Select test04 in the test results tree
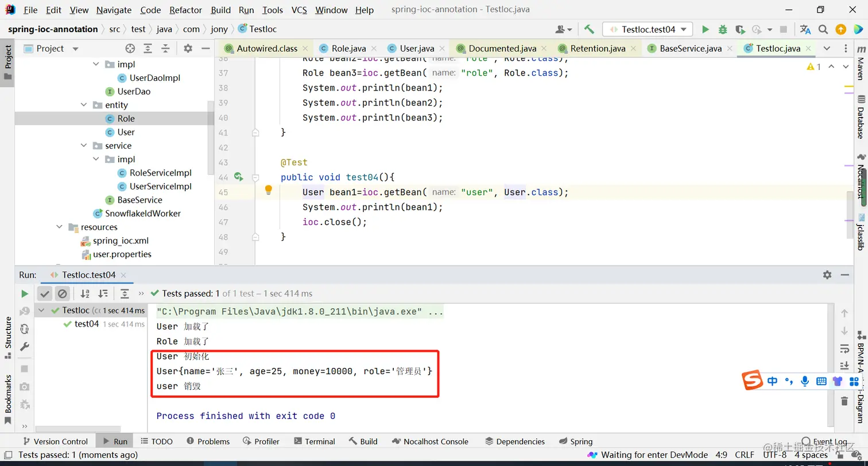 (x=86, y=324)
